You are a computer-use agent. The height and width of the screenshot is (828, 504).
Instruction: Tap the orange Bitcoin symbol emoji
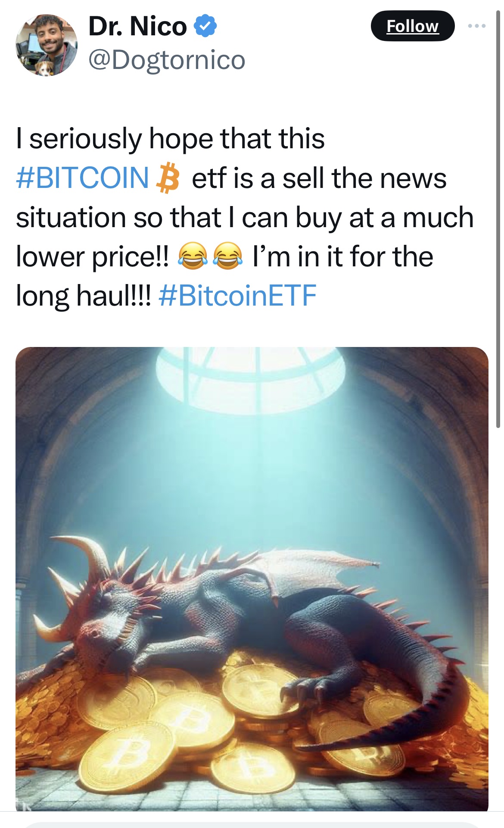click(168, 178)
